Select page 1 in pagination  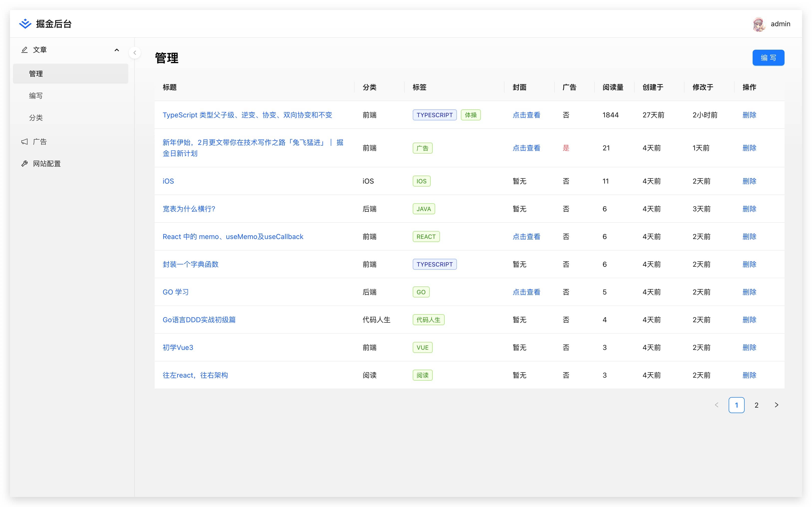pos(736,405)
